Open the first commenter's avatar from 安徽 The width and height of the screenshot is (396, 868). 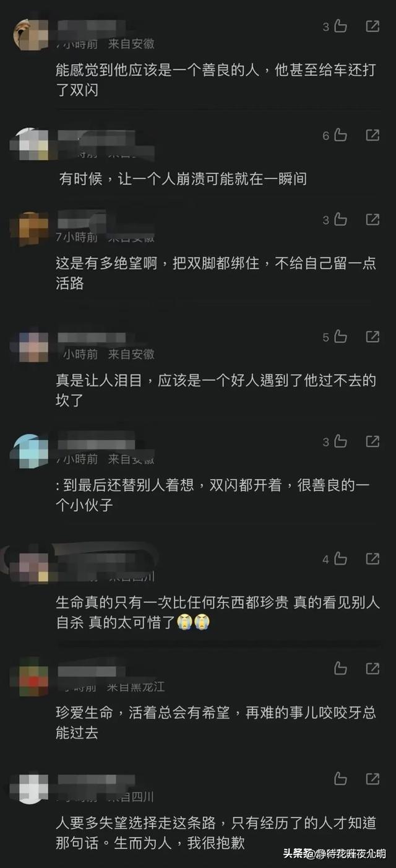coord(30,35)
